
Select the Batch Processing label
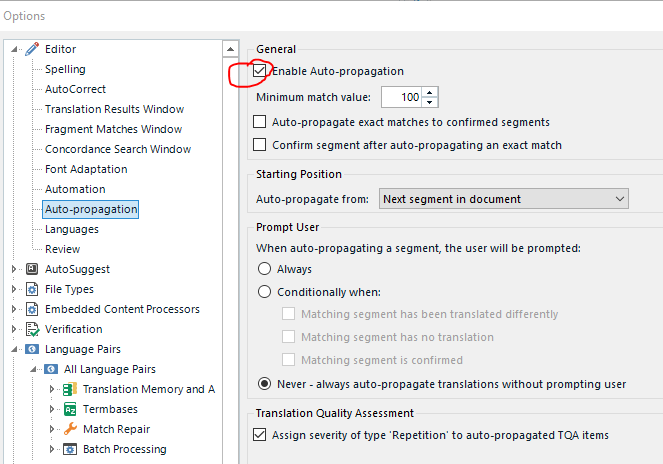(125, 449)
